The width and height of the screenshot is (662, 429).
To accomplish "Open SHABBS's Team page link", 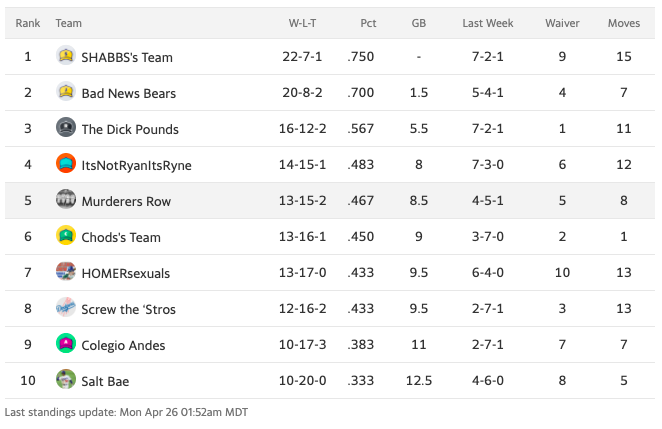I will (127, 57).
